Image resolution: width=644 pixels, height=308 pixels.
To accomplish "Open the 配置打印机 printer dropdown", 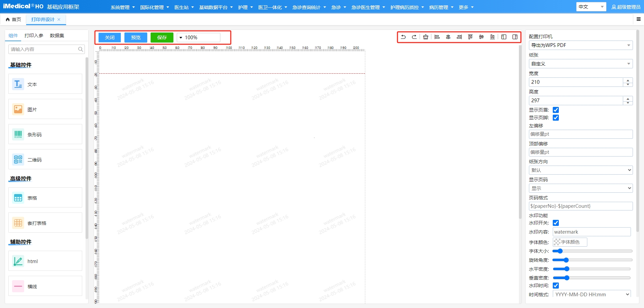I will coord(580,45).
